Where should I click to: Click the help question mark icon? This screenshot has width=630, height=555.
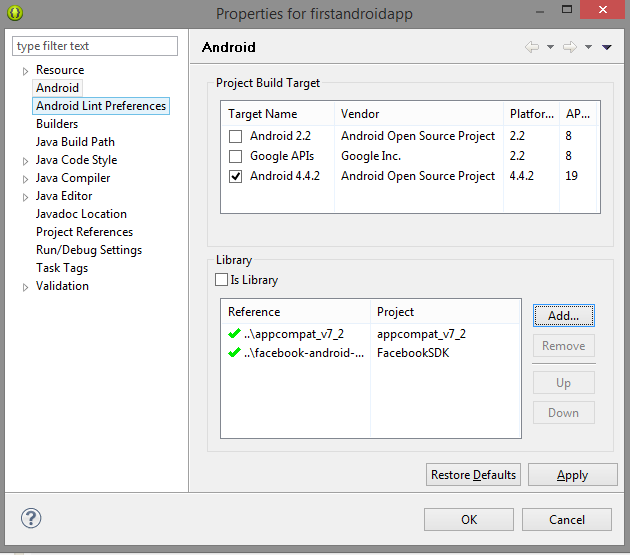(x=31, y=518)
